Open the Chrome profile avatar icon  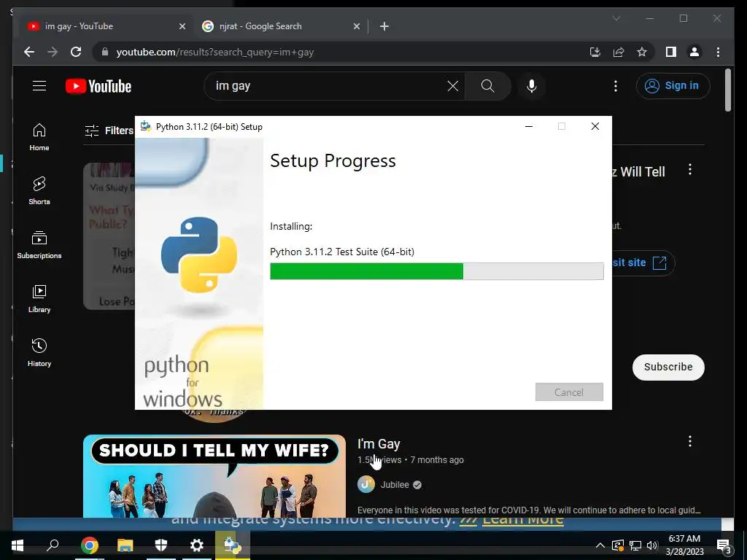click(694, 52)
